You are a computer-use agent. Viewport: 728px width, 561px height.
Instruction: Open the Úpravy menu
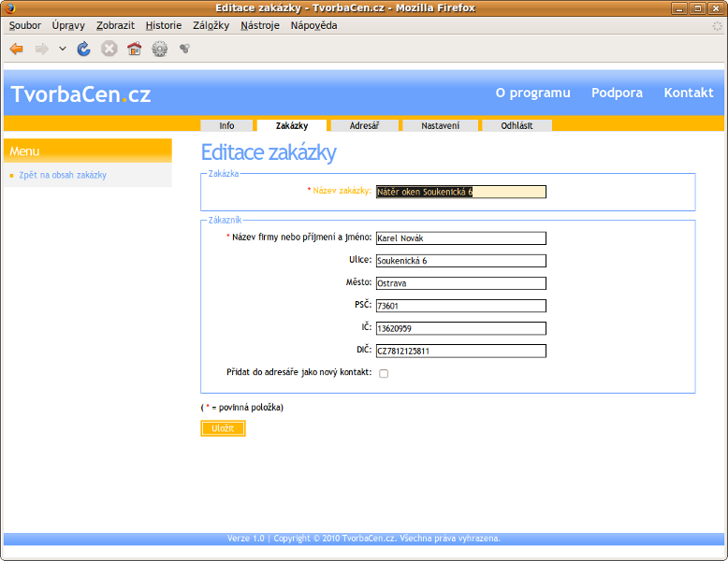[x=68, y=25]
